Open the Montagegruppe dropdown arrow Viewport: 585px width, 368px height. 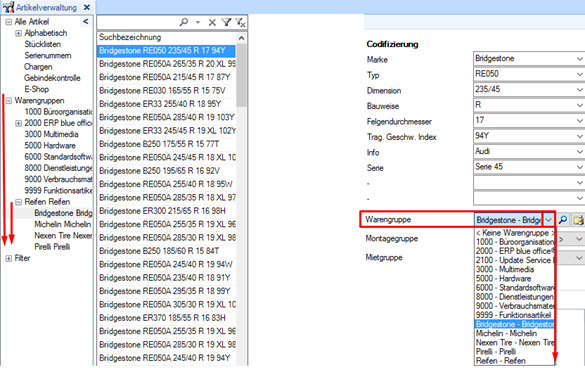[x=579, y=239]
